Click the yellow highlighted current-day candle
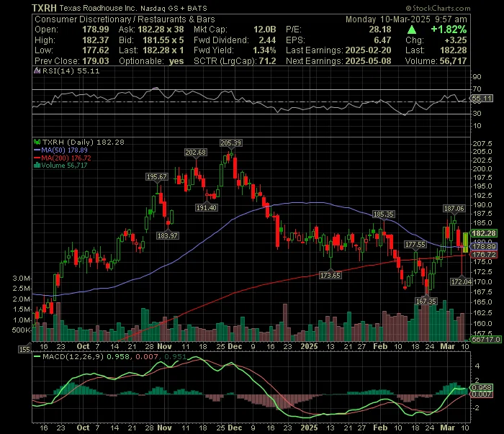 point(465,243)
